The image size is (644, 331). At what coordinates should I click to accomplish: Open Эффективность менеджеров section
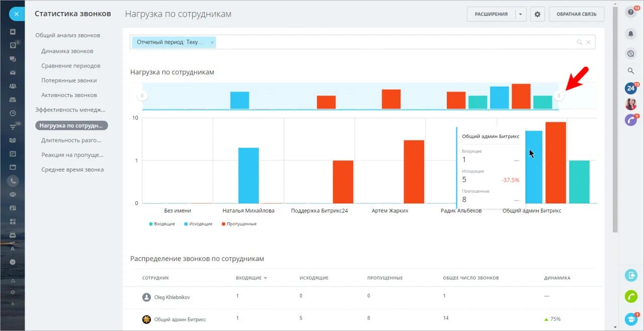click(70, 109)
